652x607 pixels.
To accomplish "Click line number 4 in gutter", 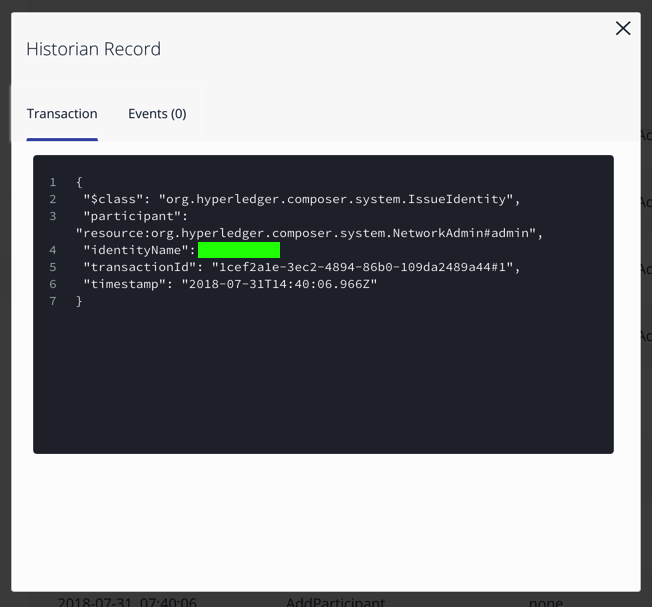I will point(52,250).
